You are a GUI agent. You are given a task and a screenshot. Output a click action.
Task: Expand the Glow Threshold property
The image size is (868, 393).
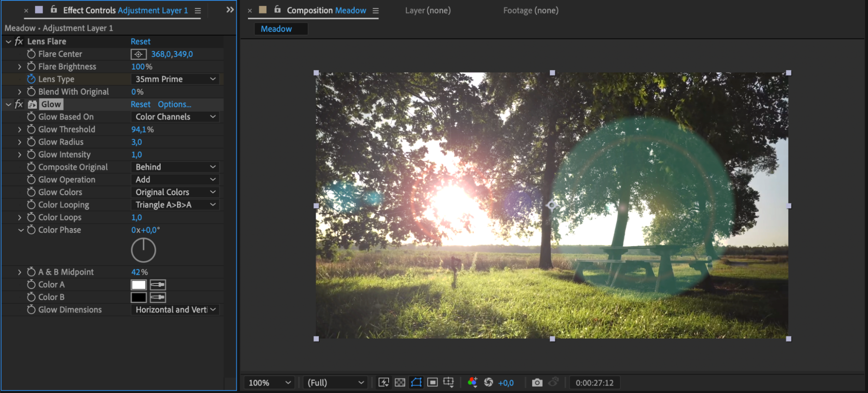pos(20,130)
